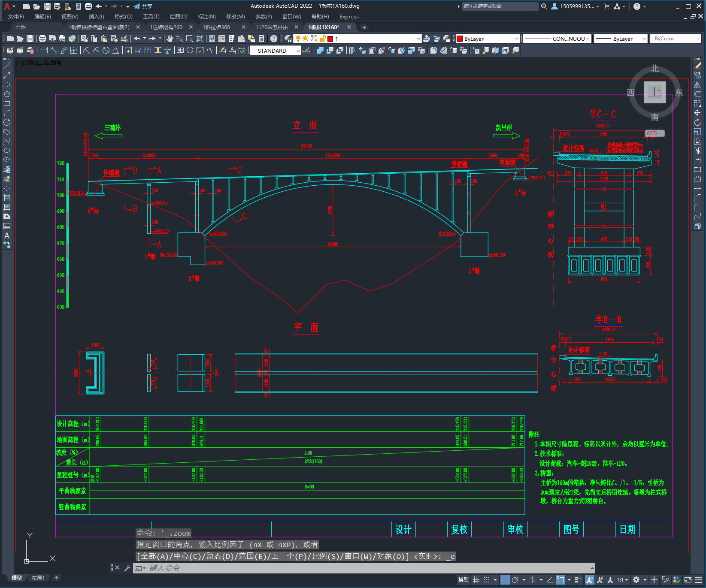Toggle snap mode in the status bar
Image resolution: width=706 pixels, height=588 pixels.
click(x=487, y=580)
